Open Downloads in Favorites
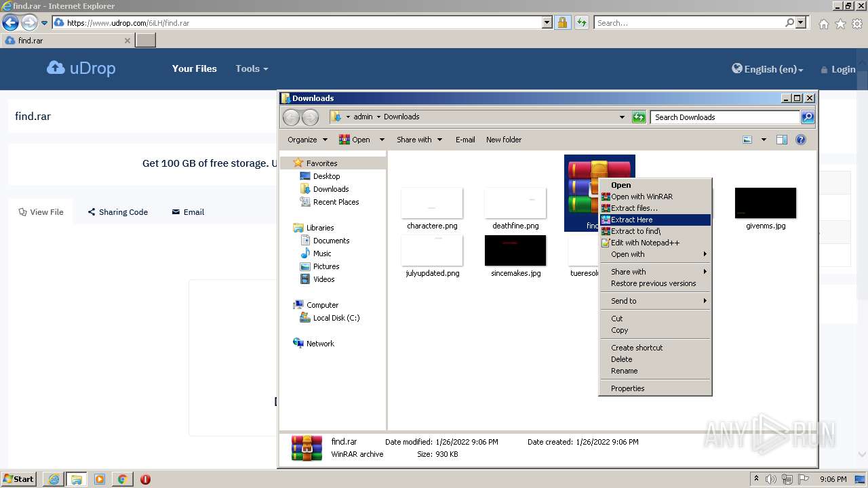The height and width of the screenshot is (488, 868). point(330,189)
